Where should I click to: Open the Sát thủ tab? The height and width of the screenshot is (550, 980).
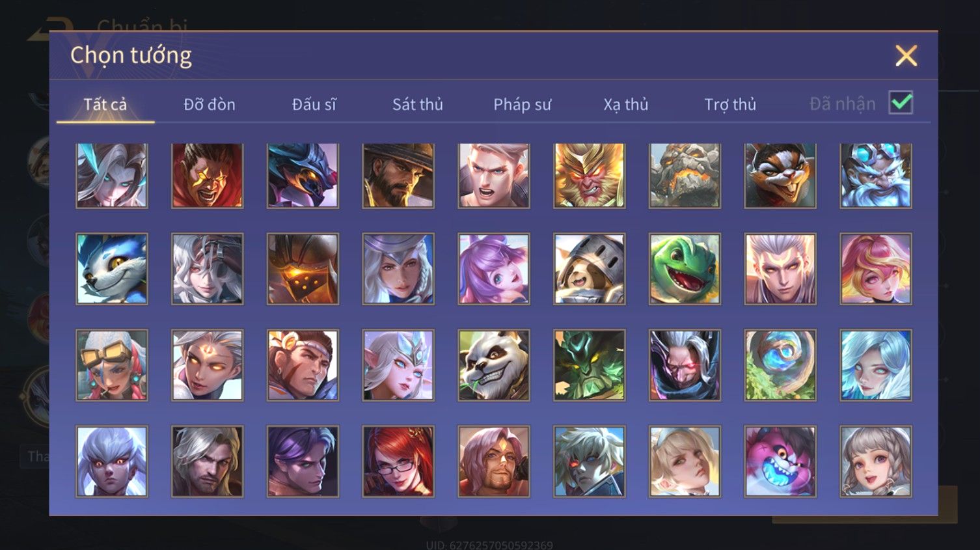tap(417, 104)
